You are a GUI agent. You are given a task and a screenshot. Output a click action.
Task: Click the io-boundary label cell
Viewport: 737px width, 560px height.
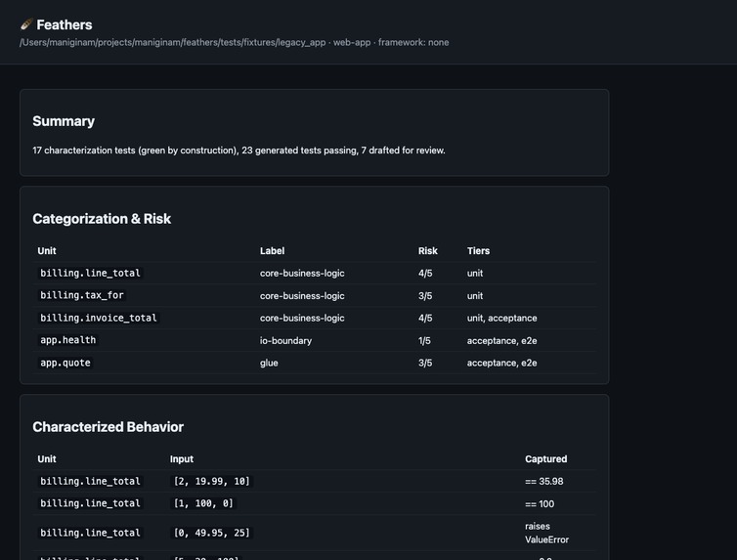285,341
